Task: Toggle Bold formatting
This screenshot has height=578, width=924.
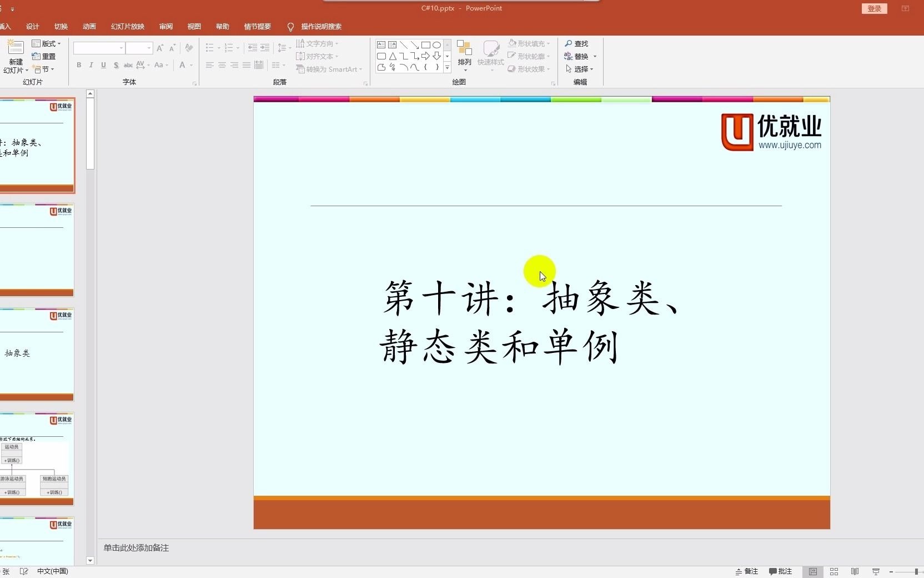Action: (79, 65)
